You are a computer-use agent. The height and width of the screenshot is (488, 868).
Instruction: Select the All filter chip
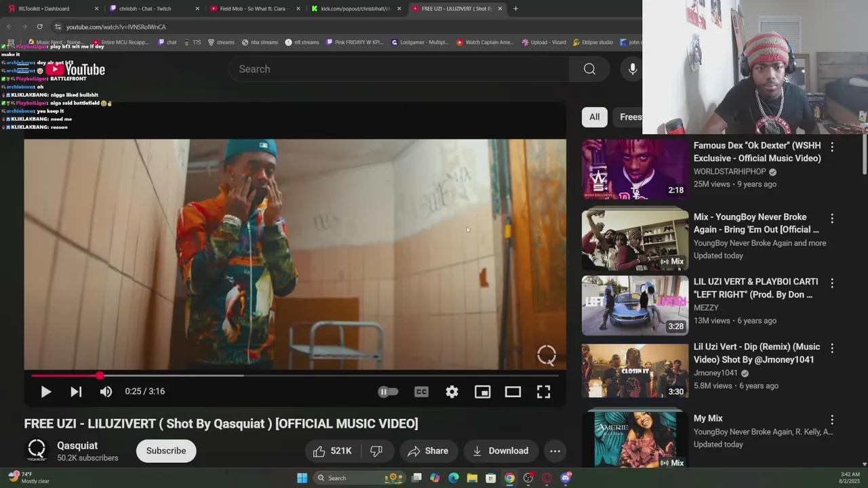coord(594,117)
